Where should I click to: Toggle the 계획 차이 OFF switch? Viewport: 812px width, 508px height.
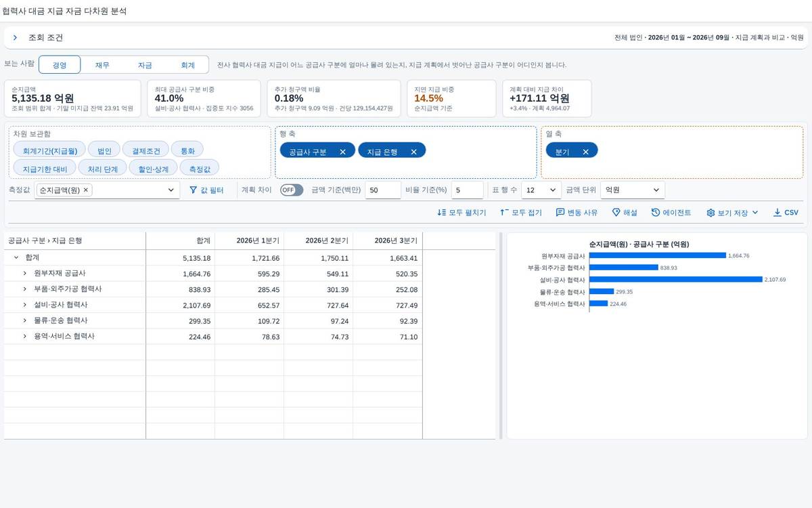pyautogui.click(x=292, y=190)
